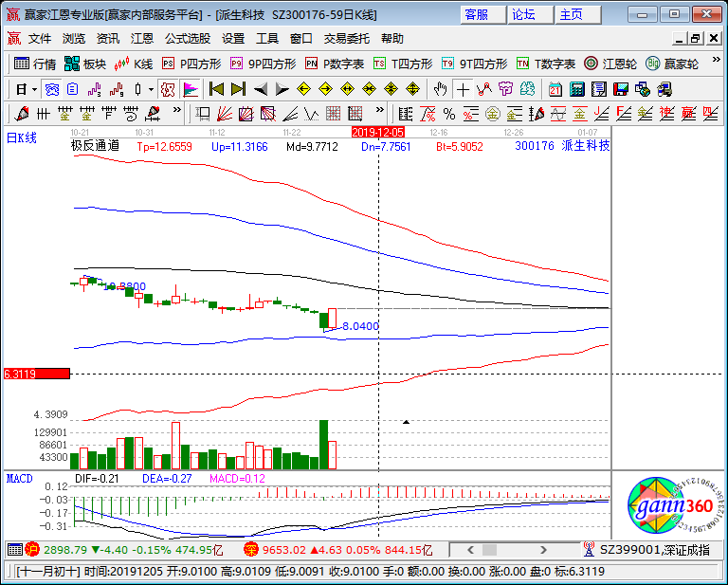Open the 行情 market quotes view
The width and height of the screenshot is (728, 585).
click(x=35, y=64)
